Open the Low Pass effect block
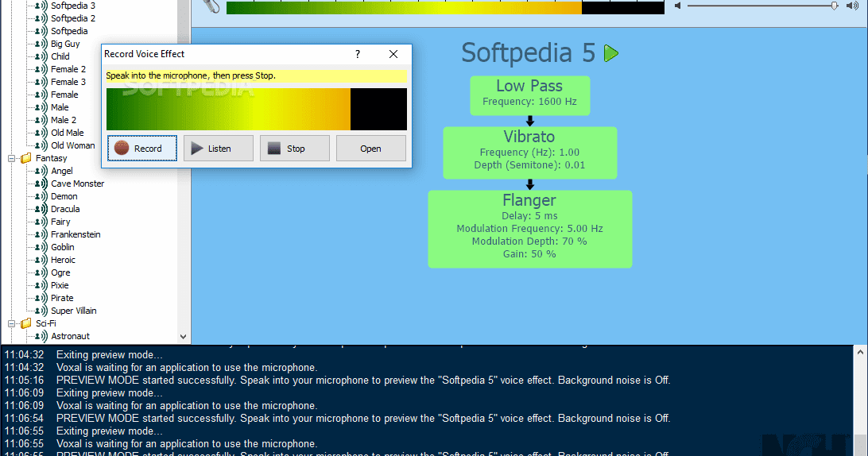This screenshot has width=868, height=456. click(529, 96)
